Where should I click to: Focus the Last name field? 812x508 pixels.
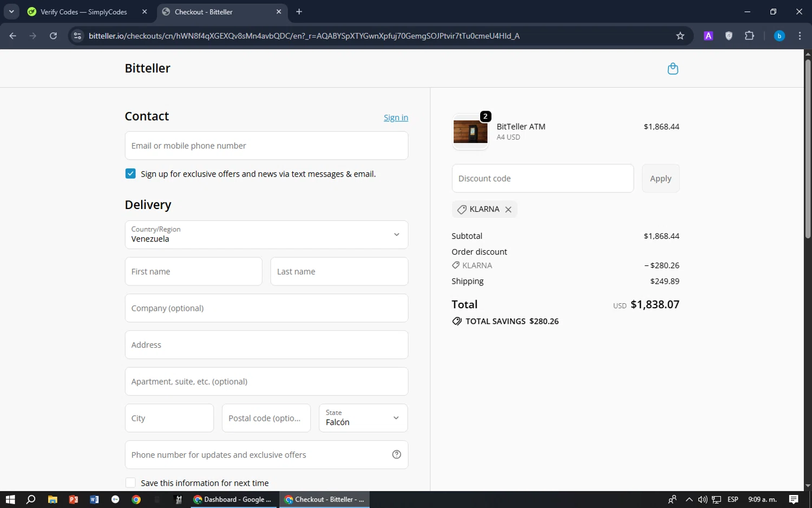pyautogui.click(x=339, y=271)
